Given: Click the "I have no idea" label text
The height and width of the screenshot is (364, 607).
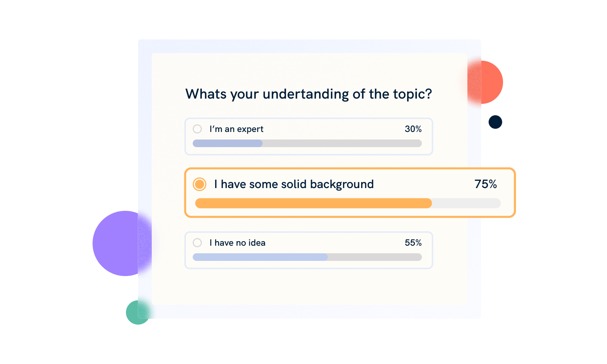Looking at the screenshot, I should pyautogui.click(x=237, y=243).
